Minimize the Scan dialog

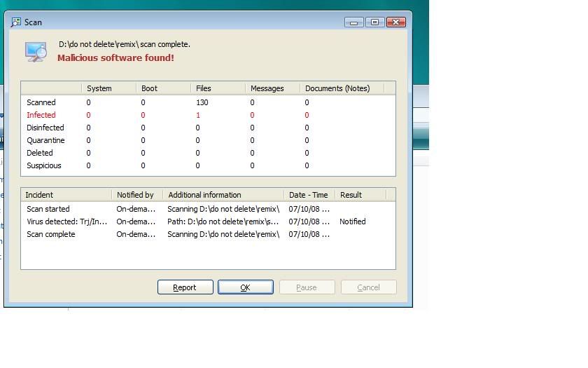point(354,22)
